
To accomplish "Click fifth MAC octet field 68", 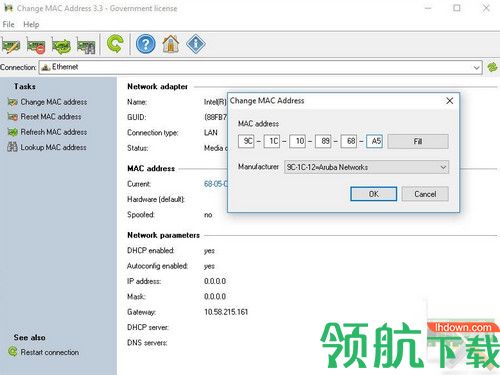I will click(x=349, y=141).
